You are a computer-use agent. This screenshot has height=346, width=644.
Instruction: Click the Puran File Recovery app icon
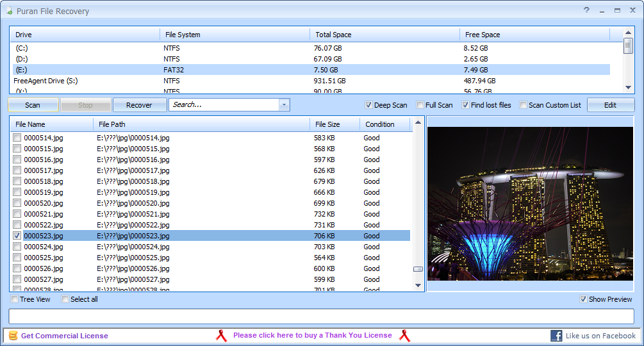pos(9,11)
